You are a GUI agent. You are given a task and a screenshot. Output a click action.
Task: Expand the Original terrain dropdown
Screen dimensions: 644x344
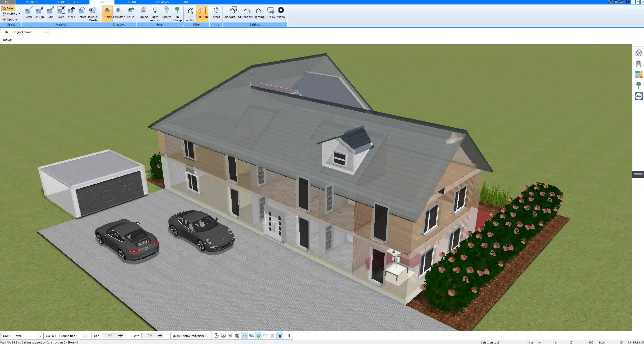coord(46,32)
